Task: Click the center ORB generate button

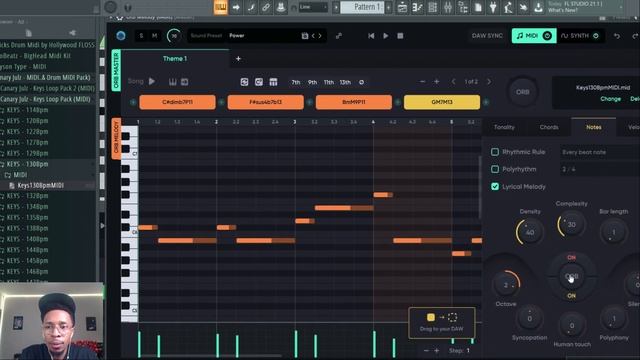Action: pyautogui.click(x=571, y=277)
